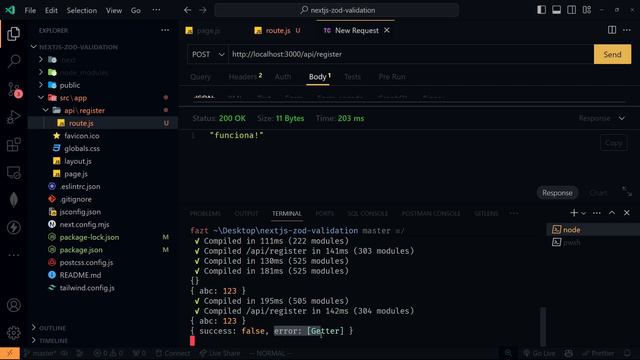Image resolution: width=640 pixels, height=360 pixels.
Task: Click Prettier in status bar
Action: [x=599, y=353]
